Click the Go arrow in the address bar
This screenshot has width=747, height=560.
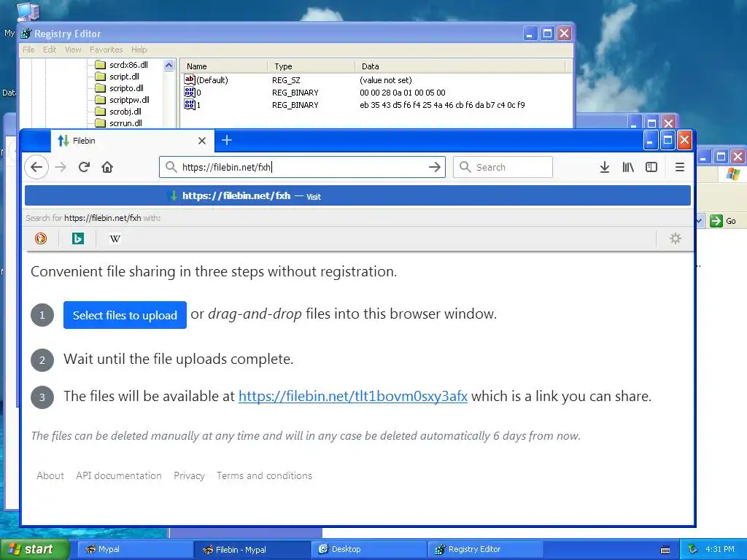435,167
